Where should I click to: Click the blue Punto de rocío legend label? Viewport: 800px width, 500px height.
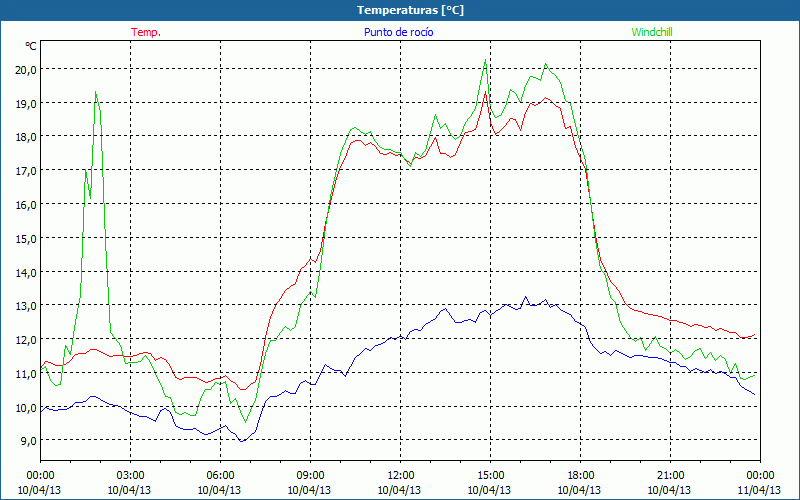398,32
